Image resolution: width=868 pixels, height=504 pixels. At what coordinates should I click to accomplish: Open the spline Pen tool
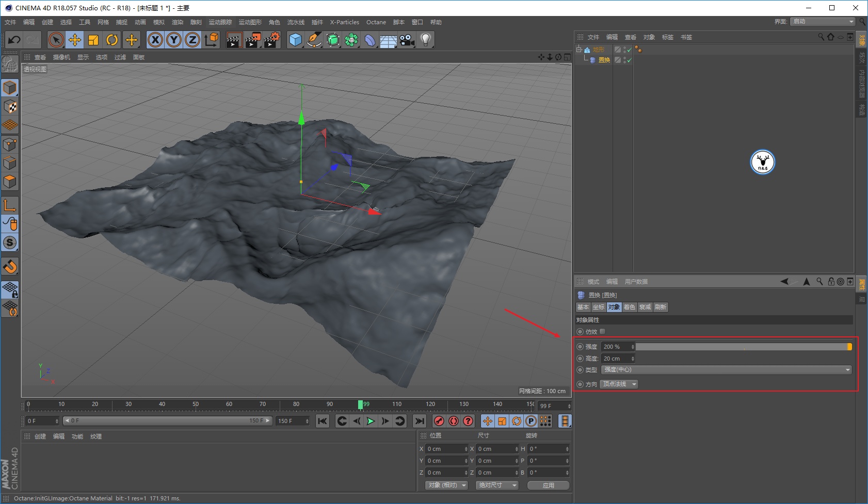pos(314,40)
